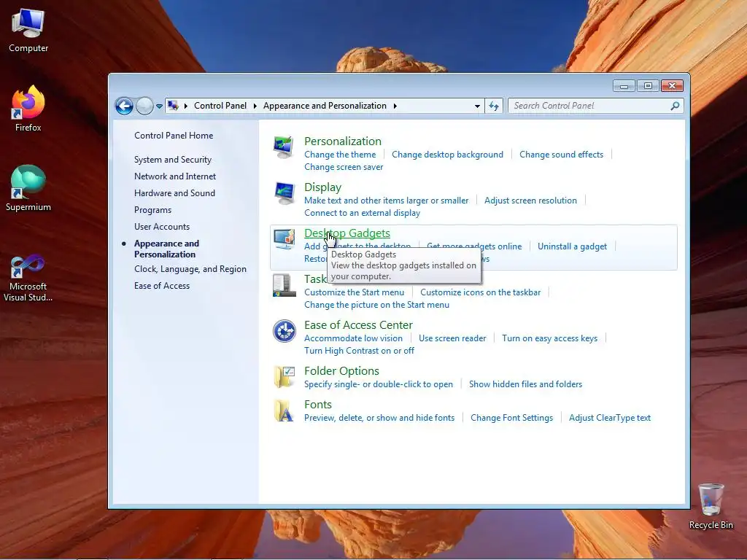Click Change the theme
This screenshot has width=747, height=560.
(340, 155)
